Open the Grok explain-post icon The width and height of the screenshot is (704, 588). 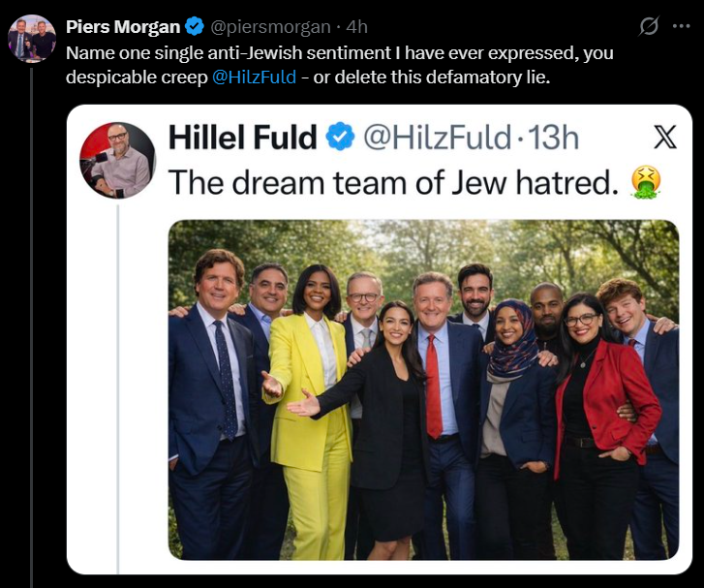point(649,26)
